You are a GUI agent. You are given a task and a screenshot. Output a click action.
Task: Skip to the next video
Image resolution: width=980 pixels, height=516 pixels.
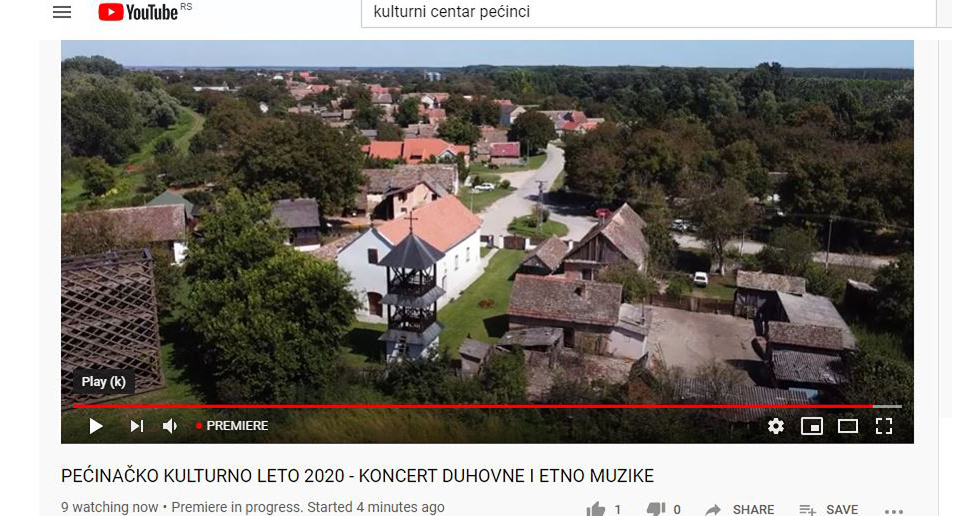(137, 426)
